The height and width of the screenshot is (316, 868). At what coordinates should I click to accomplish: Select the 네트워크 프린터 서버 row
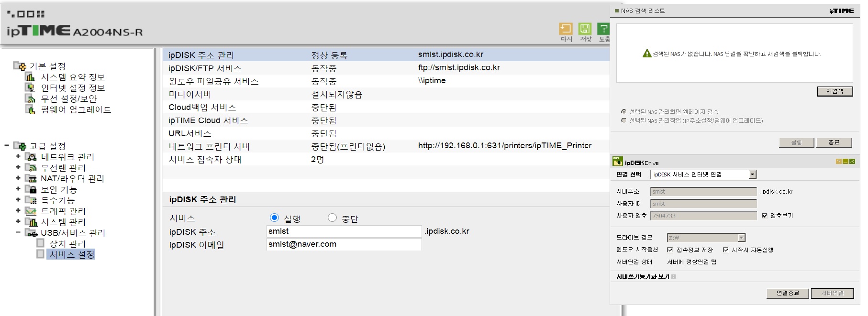386,146
